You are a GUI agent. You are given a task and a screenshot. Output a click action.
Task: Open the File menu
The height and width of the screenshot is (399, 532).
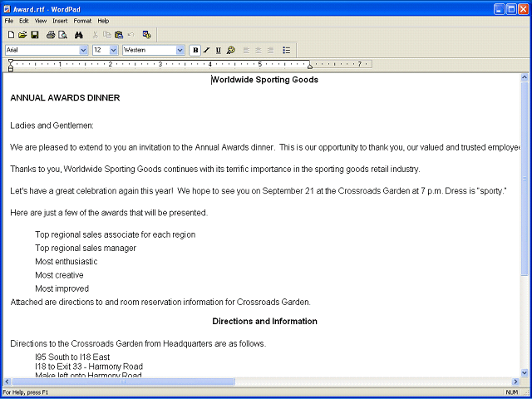pyautogui.click(x=9, y=21)
